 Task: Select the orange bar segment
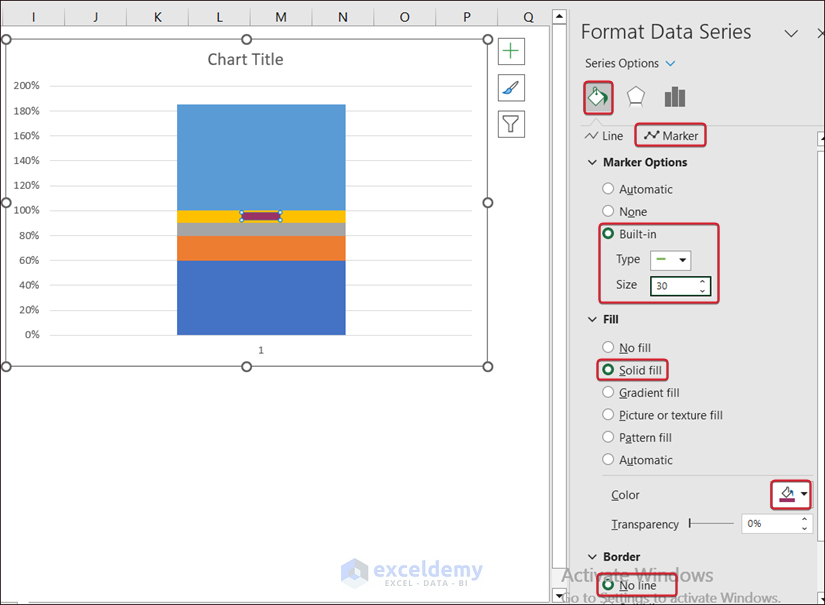point(261,248)
